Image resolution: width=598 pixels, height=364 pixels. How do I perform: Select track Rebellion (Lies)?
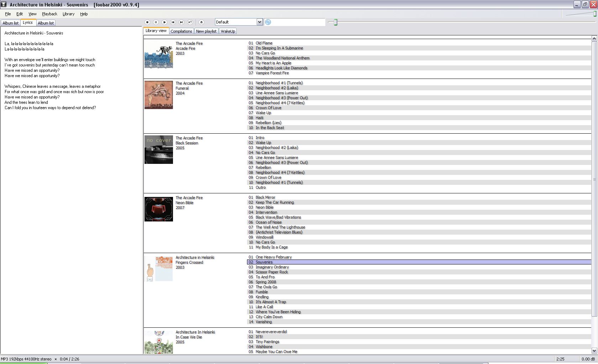tap(419, 123)
